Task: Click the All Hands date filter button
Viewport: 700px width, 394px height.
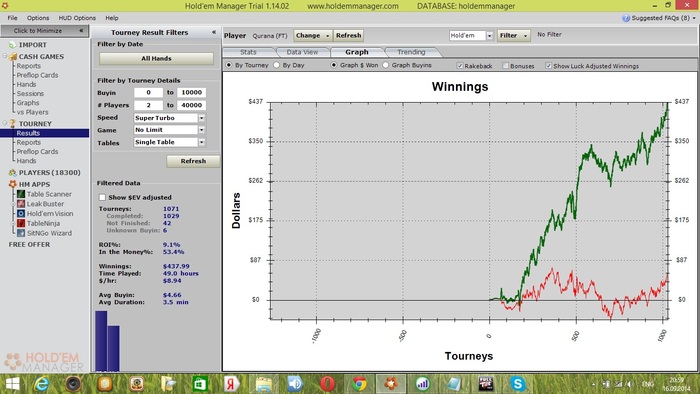Action: click(x=156, y=58)
